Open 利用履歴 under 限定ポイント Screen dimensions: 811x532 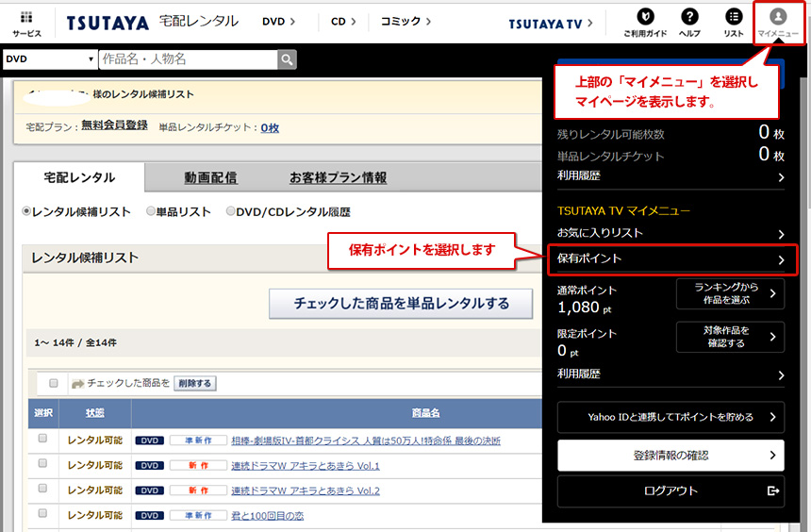pos(670,374)
